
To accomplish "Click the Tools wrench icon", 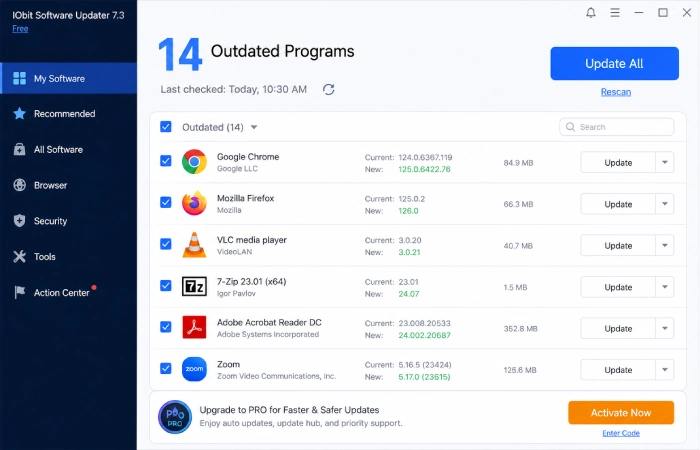I will point(19,256).
